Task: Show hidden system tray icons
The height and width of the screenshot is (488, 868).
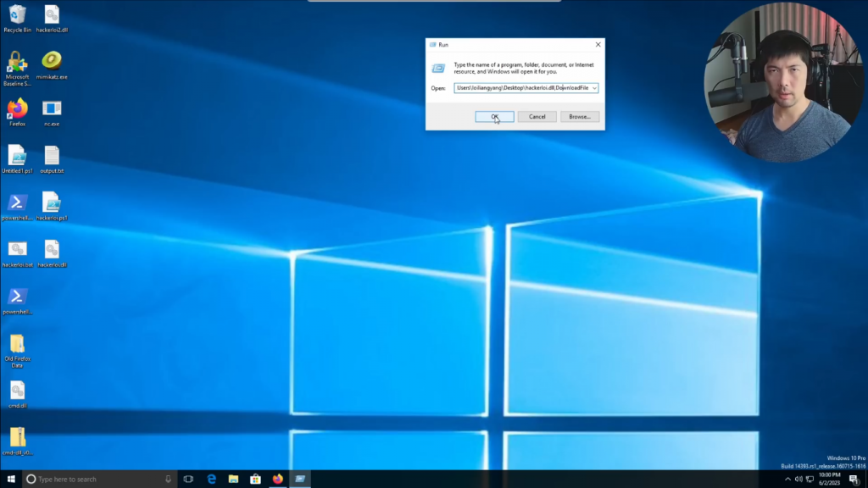Action: point(787,479)
